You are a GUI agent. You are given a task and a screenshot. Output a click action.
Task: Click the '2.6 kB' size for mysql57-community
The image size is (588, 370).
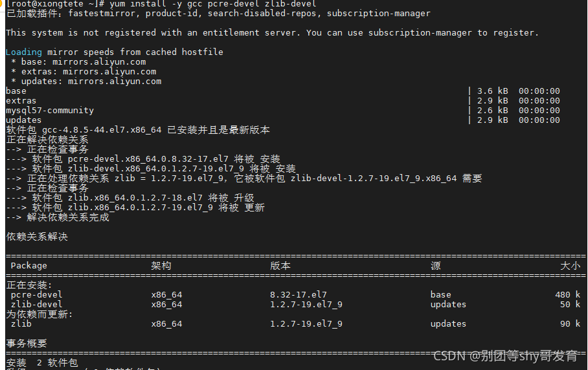[492, 111]
